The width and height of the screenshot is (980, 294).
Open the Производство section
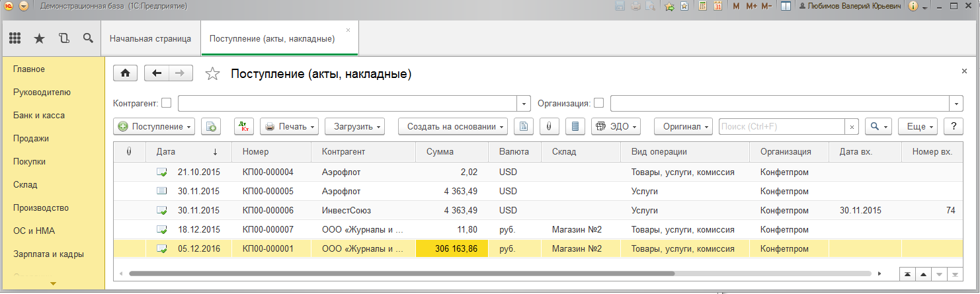[x=41, y=208]
